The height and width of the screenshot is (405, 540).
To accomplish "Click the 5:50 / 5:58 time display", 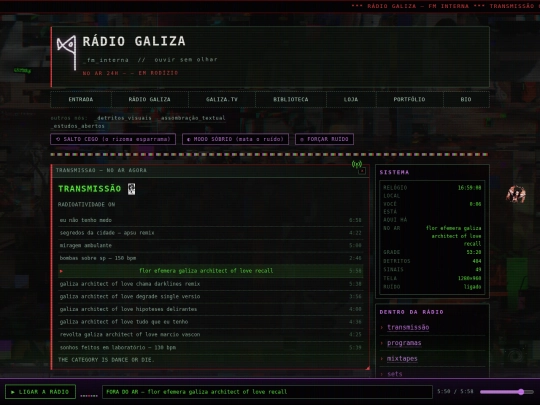I will (455, 392).
